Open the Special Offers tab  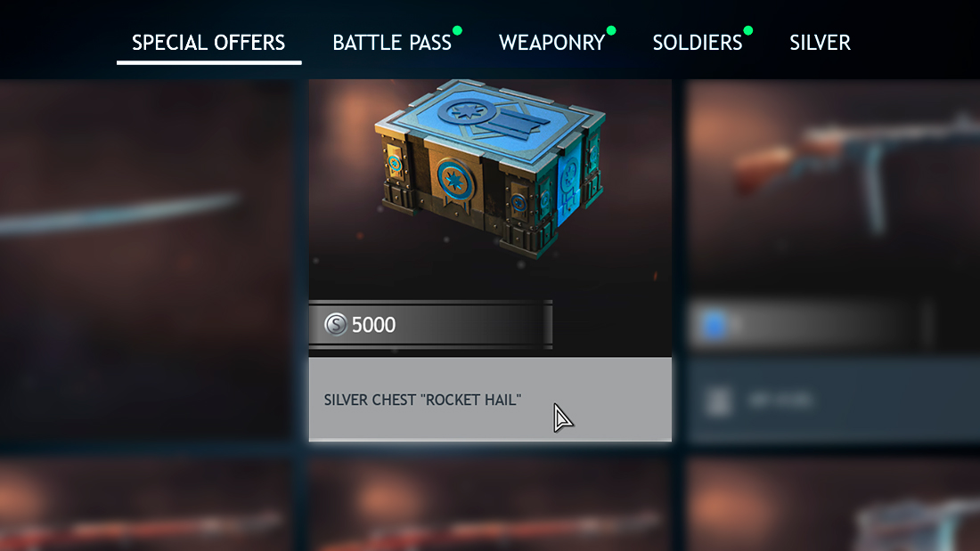tap(208, 43)
